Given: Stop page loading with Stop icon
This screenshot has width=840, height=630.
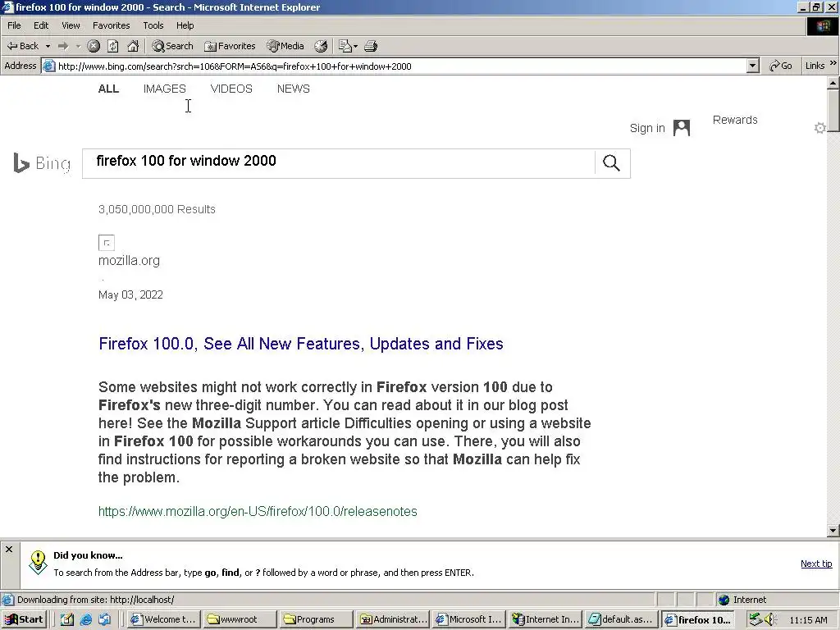Looking at the screenshot, I should click(x=94, y=46).
